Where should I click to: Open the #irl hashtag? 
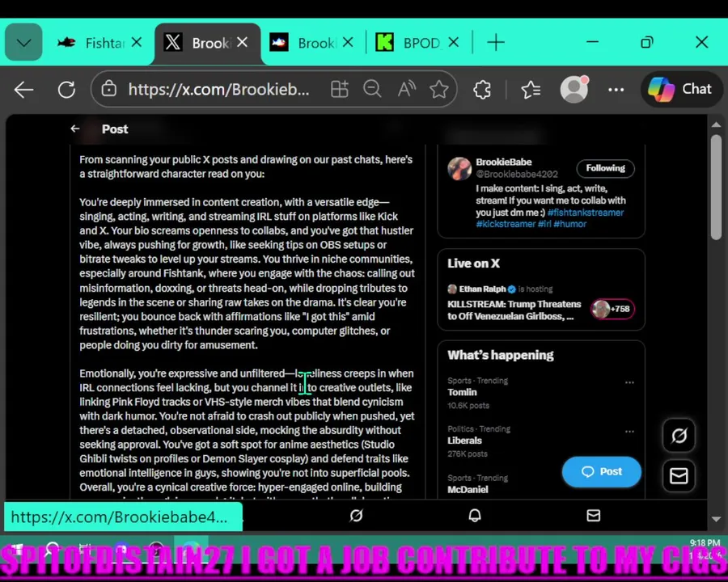tap(544, 224)
